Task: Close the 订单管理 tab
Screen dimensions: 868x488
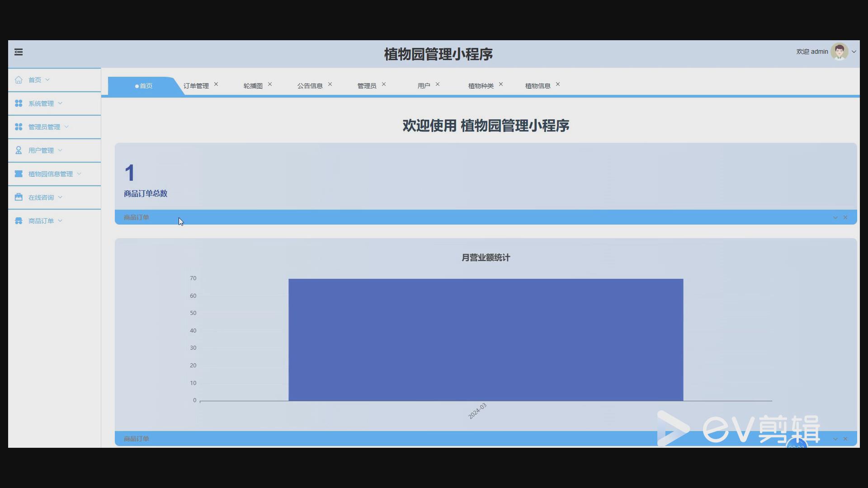Action: [216, 84]
